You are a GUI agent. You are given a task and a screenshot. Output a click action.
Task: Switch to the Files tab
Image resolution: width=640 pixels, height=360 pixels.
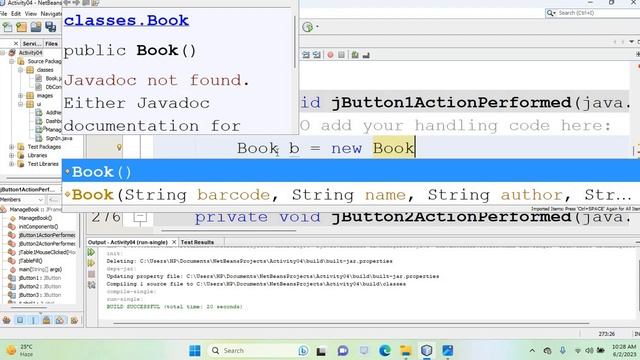[51, 43]
